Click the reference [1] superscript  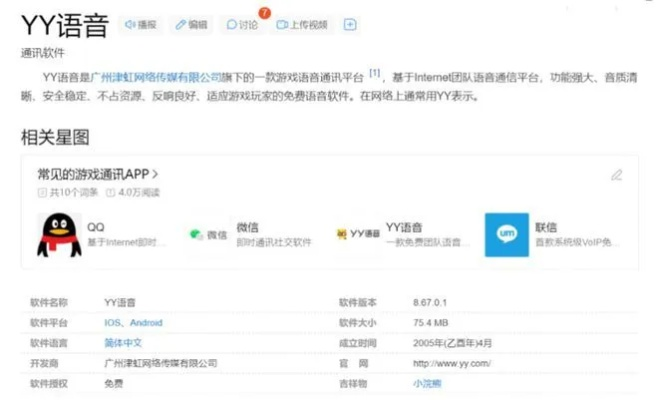click(x=375, y=73)
